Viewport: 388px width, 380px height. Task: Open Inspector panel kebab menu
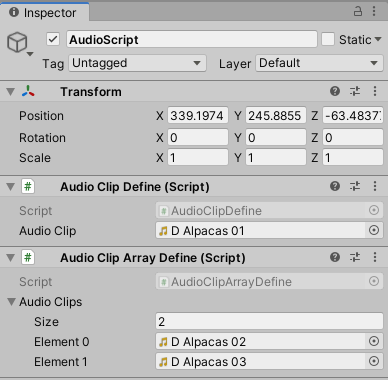[374, 12]
